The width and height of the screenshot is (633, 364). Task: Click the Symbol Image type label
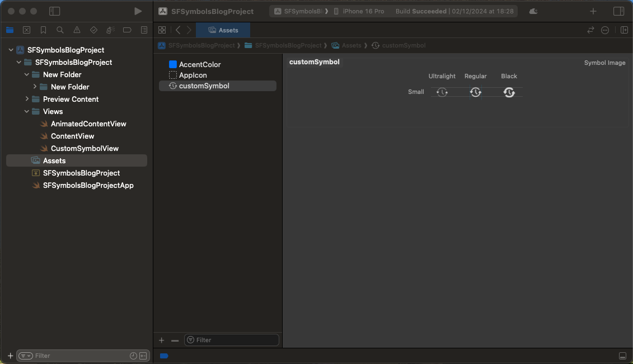(604, 63)
